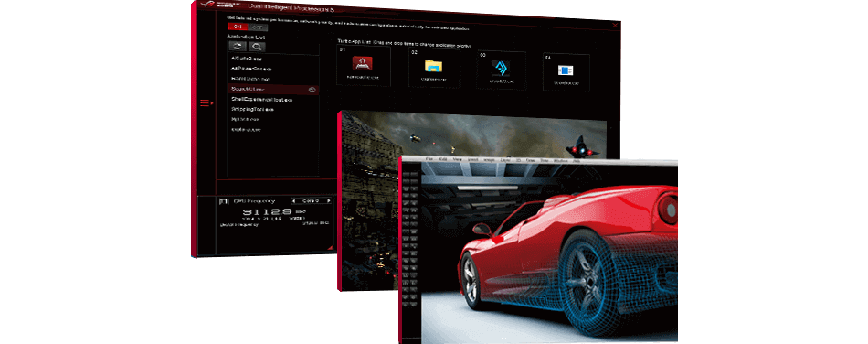Open the Edit menu in editor window

click(443, 159)
